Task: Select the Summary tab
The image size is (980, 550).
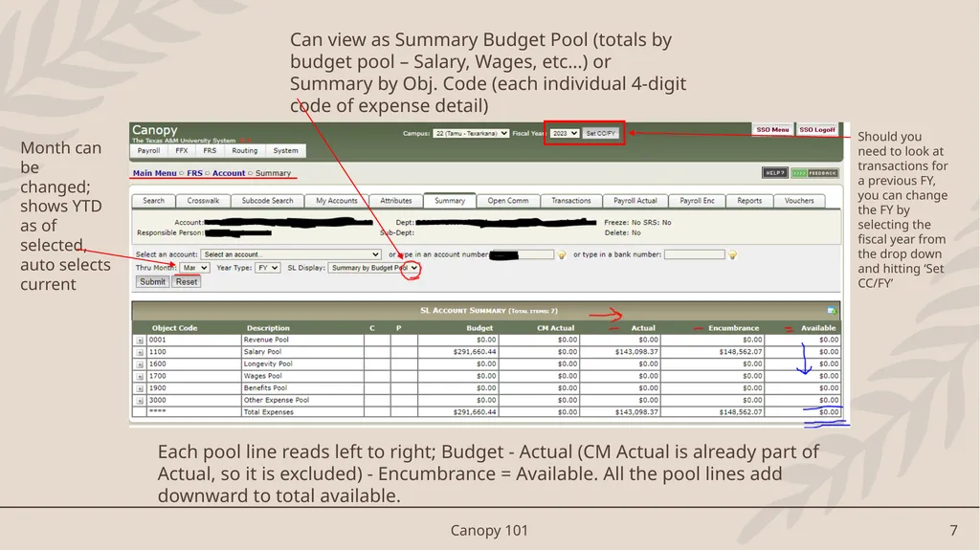Action: [x=450, y=201]
